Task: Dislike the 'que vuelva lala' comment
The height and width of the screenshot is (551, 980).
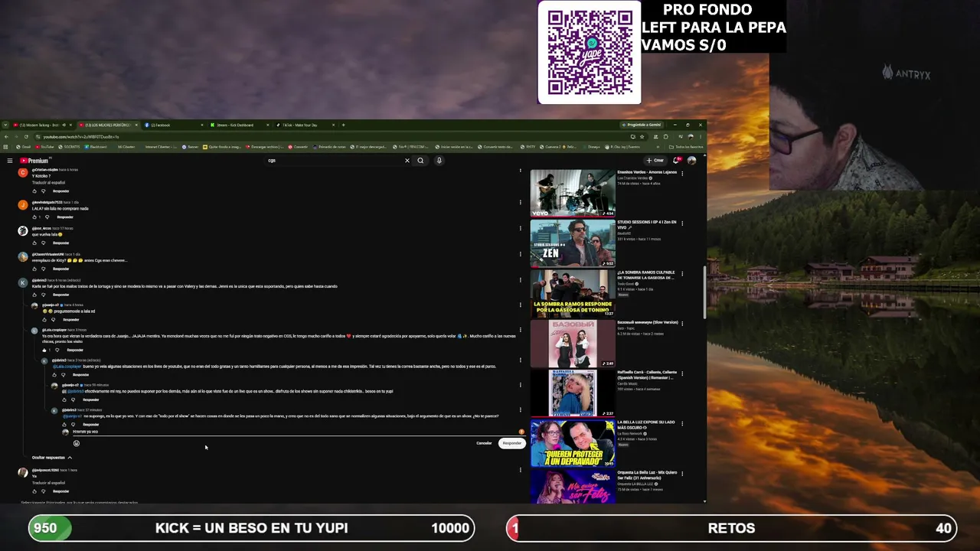Action: coord(44,243)
